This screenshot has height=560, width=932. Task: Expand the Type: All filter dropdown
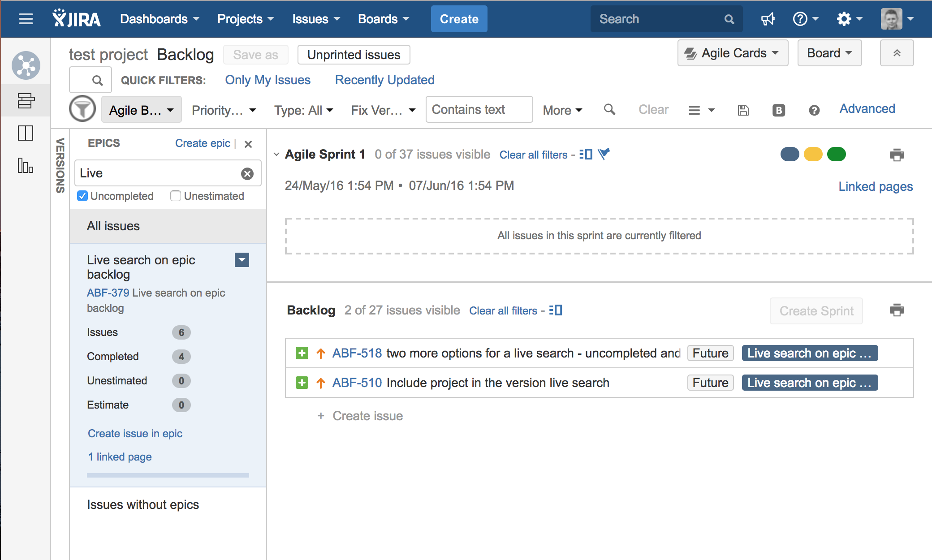pyautogui.click(x=303, y=110)
